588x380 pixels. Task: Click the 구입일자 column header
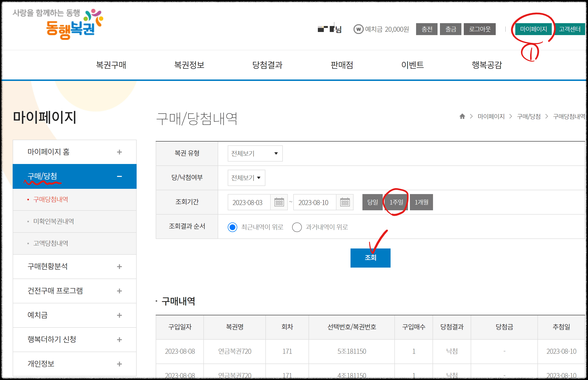pos(180,327)
